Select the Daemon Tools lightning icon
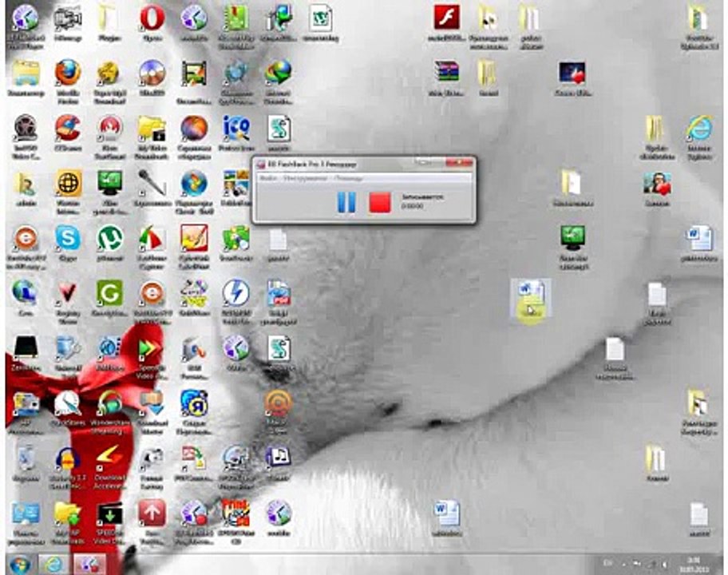728x575 pixels. [x=235, y=292]
